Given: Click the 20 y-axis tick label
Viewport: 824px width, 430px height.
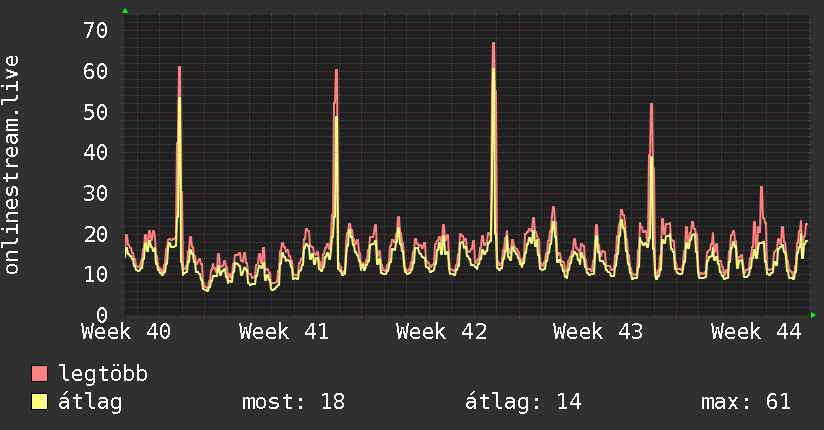Looking at the screenshot, I should click(96, 234).
